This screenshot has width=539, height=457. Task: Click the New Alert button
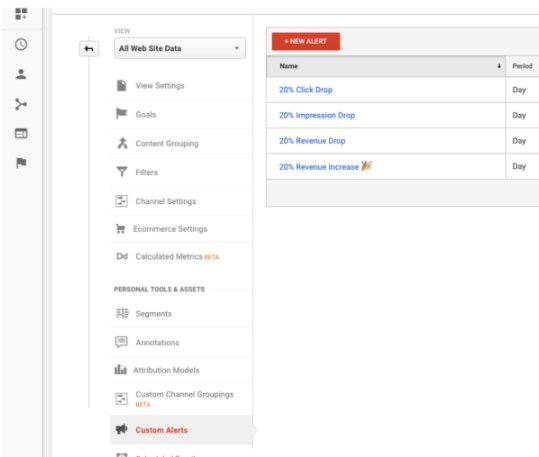306,41
